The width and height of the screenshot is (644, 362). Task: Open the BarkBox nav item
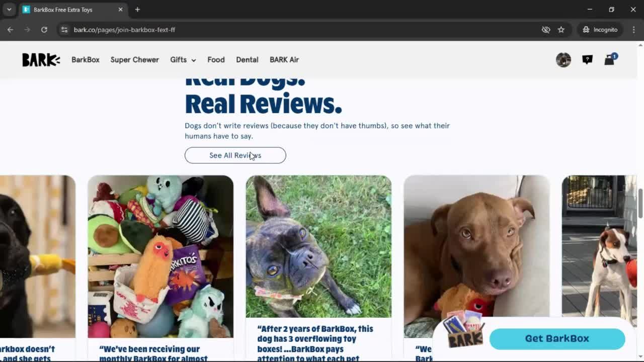86,60
